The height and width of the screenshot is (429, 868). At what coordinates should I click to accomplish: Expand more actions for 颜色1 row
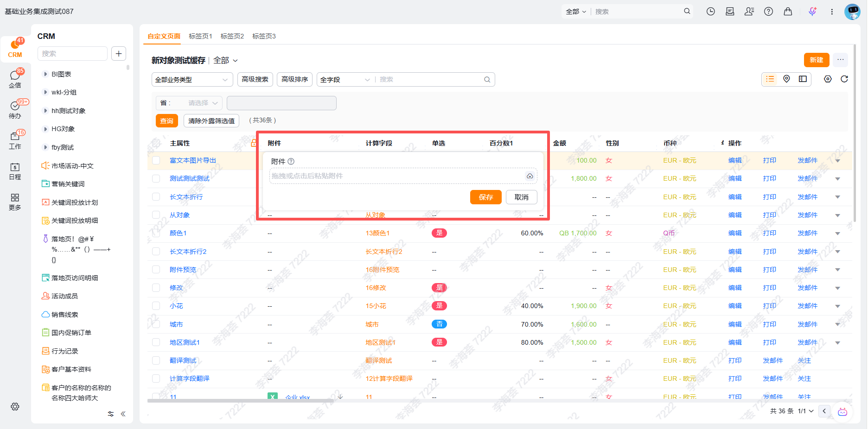point(837,233)
